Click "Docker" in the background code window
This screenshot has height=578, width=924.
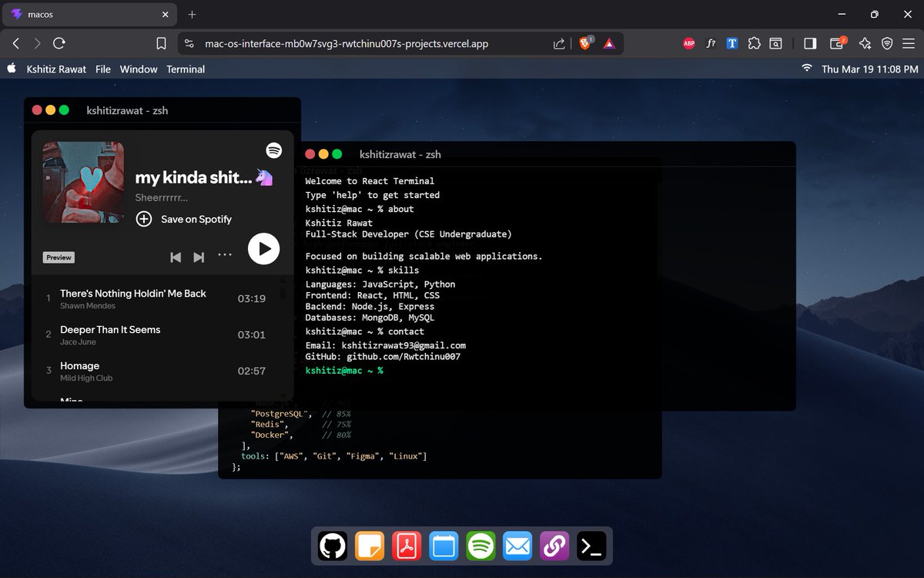pyautogui.click(x=272, y=435)
